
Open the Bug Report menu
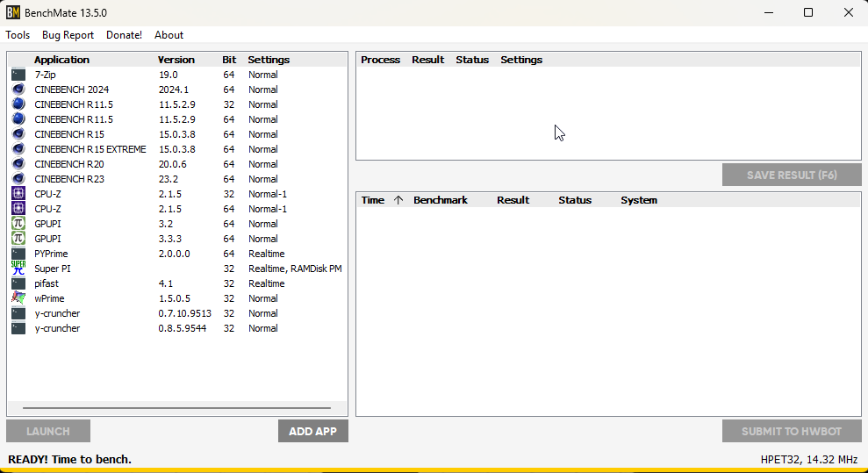(68, 35)
